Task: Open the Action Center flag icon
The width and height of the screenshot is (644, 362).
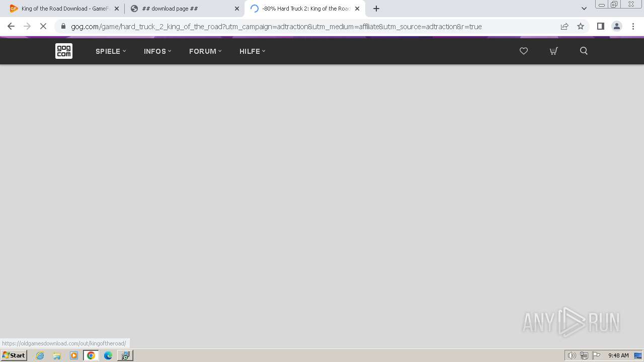Action: (596, 355)
